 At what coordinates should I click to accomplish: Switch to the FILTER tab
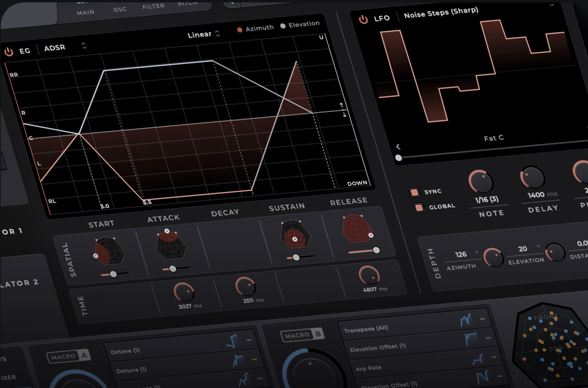point(153,7)
